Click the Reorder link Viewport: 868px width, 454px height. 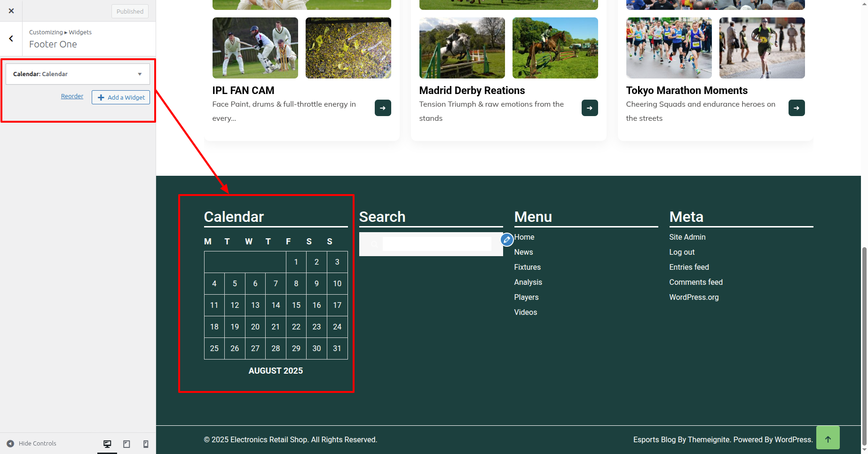(x=72, y=96)
